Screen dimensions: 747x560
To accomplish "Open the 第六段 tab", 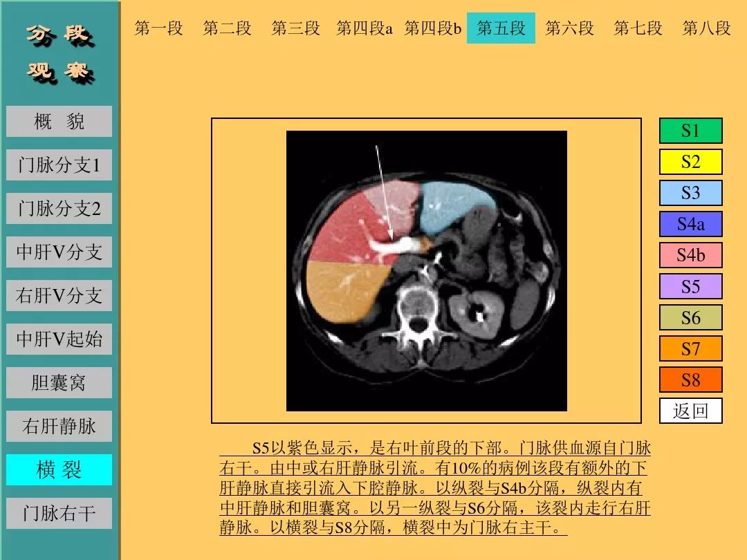I will click(569, 28).
